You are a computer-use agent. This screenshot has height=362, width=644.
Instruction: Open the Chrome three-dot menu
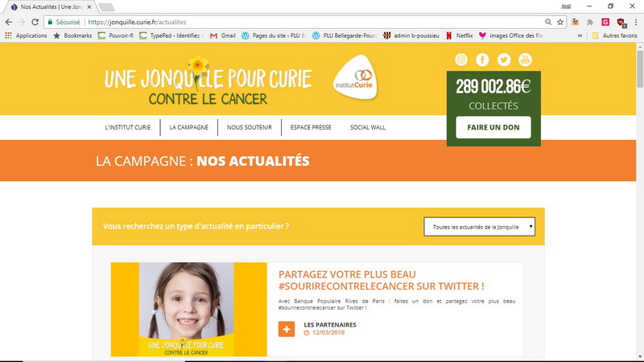click(636, 23)
